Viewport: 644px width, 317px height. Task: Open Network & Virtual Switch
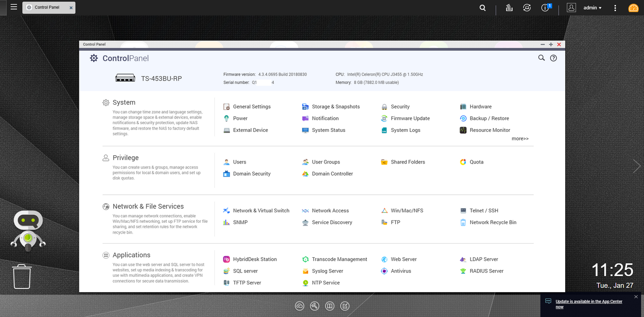257,211
